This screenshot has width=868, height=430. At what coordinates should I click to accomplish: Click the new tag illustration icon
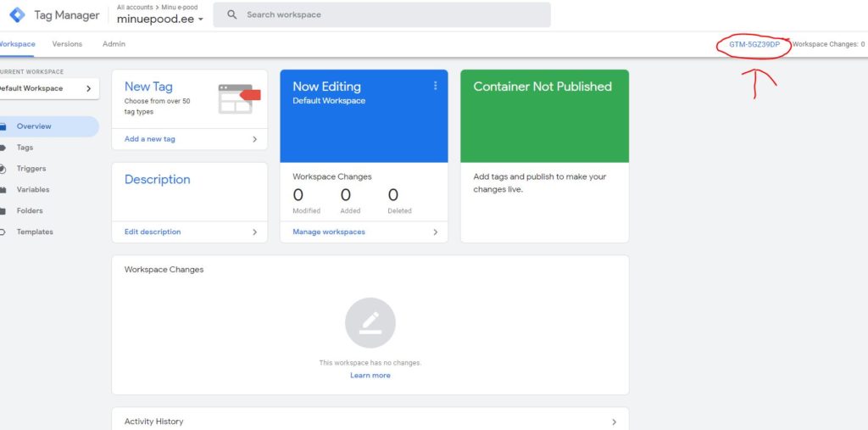238,98
